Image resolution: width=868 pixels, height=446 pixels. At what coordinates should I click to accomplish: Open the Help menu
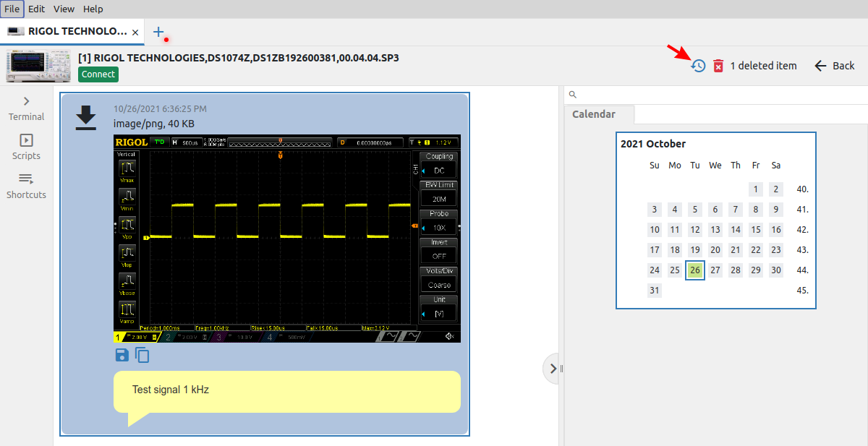[93, 9]
